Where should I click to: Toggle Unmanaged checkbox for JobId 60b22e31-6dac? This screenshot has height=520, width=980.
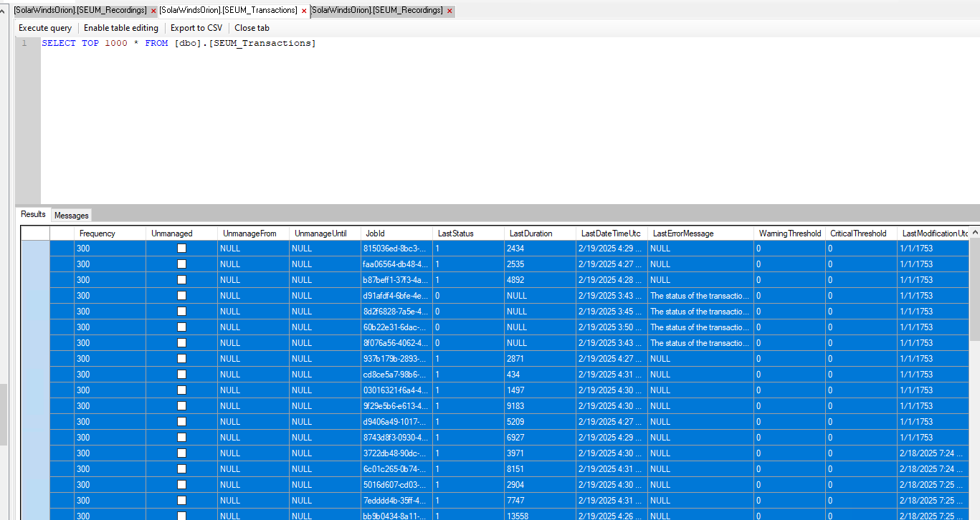[181, 327]
